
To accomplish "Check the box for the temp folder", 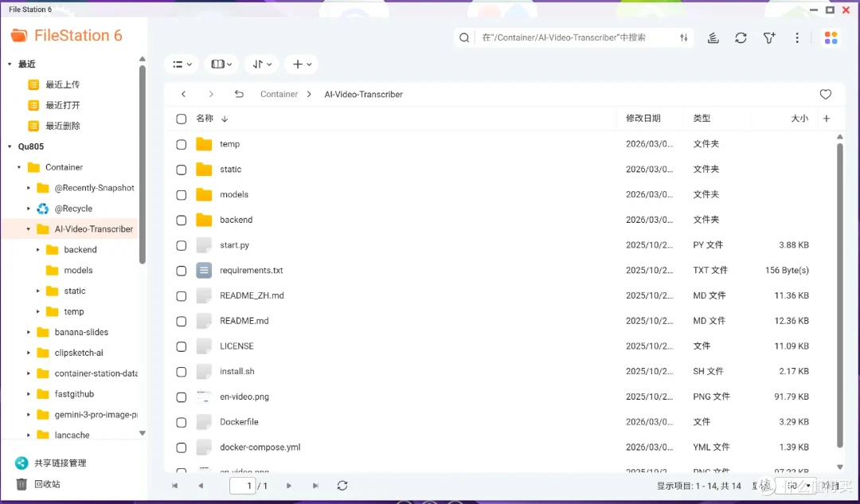I will click(x=181, y=145).
